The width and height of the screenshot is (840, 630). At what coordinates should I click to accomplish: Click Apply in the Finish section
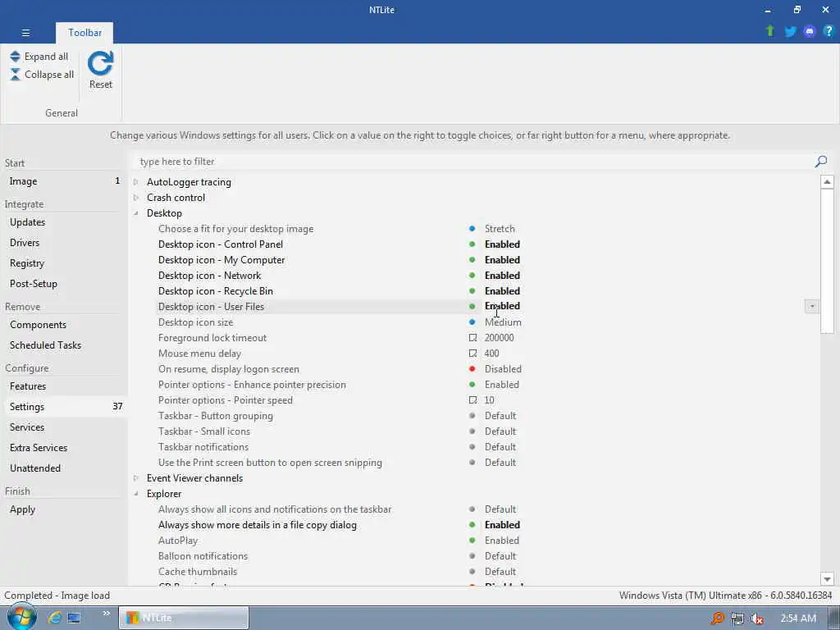[x=64, y=509]
